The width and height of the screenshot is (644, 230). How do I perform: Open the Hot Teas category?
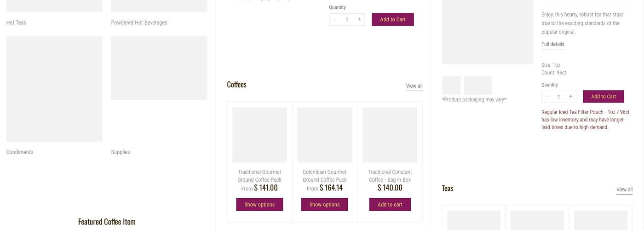point(16,23)
